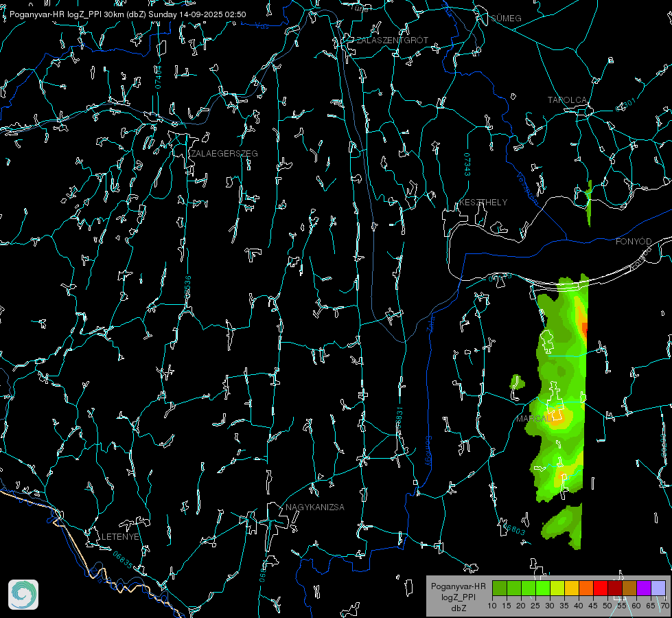Viewport: 672px width, 618px height.
Task: Click the blue Vas county label
Action: (x=262, y=26)
